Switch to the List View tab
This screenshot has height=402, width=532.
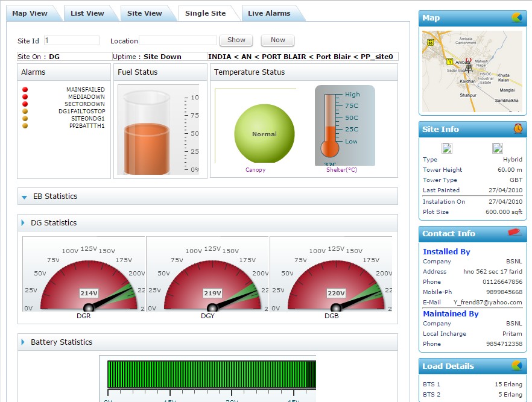pyautogui.click(x=87, y=13)
